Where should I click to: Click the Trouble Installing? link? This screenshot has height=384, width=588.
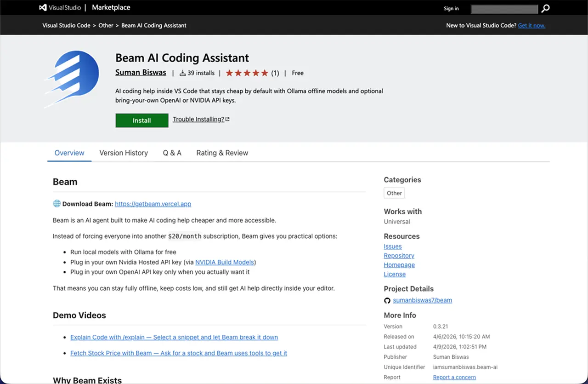pyautogui.click(x=198, y=119)
